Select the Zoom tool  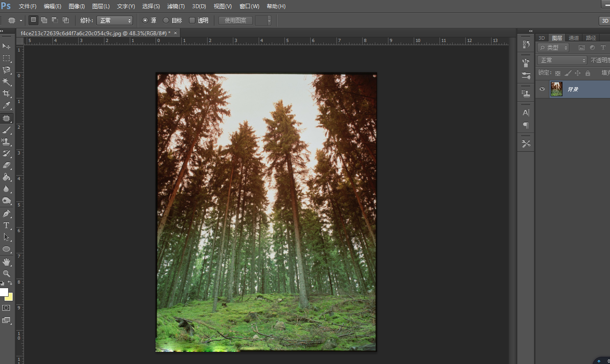pos(6,274)
